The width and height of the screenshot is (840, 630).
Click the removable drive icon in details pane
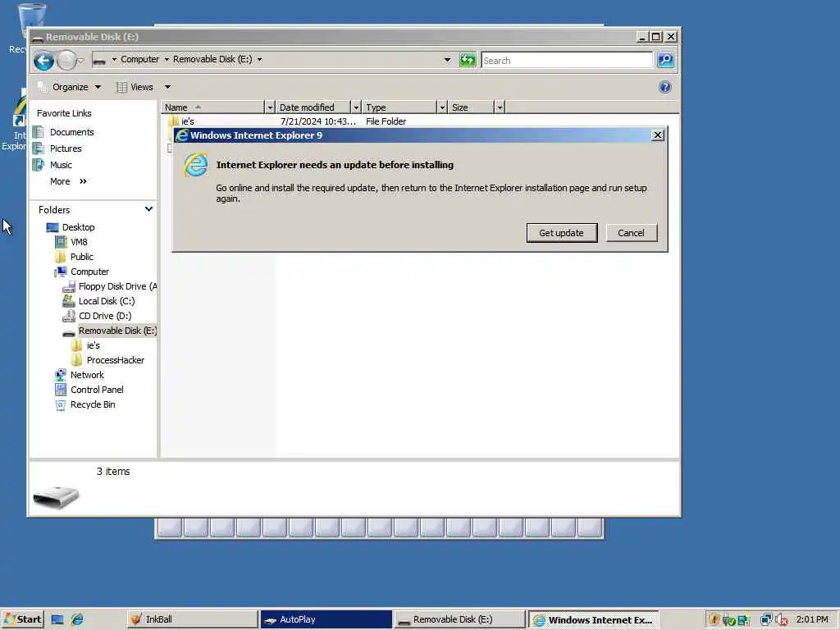tap(57, 496)
